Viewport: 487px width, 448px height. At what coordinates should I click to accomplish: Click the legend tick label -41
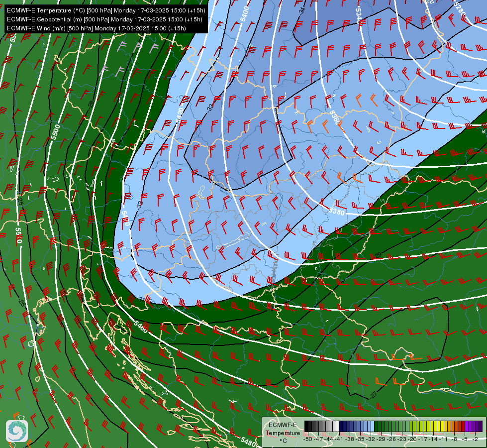(x=339, y=439)
